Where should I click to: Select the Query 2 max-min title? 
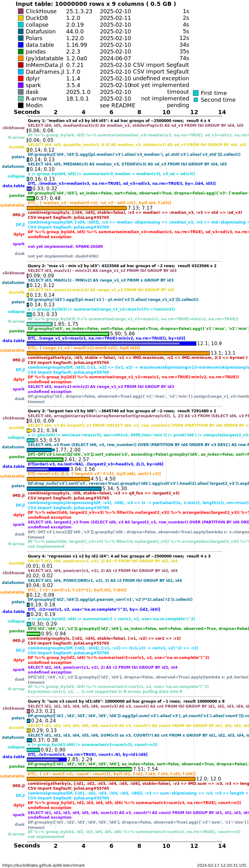pyautogui.click(x=122, y=266)
